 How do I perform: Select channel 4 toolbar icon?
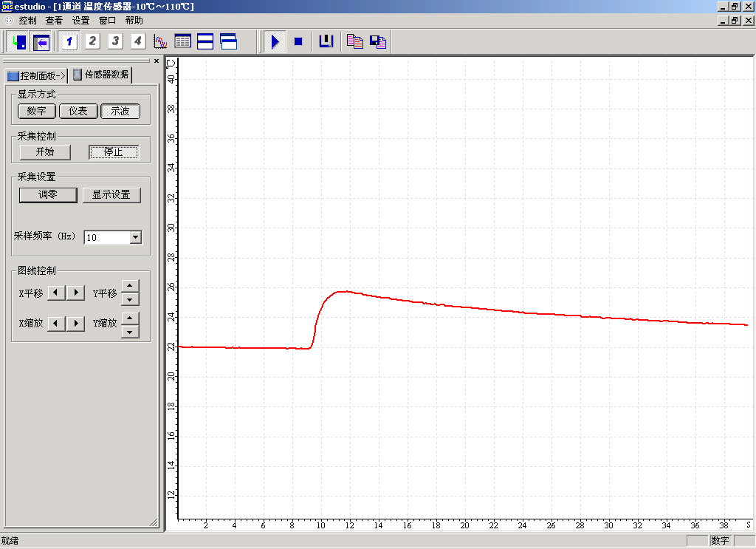click(137, 41)
